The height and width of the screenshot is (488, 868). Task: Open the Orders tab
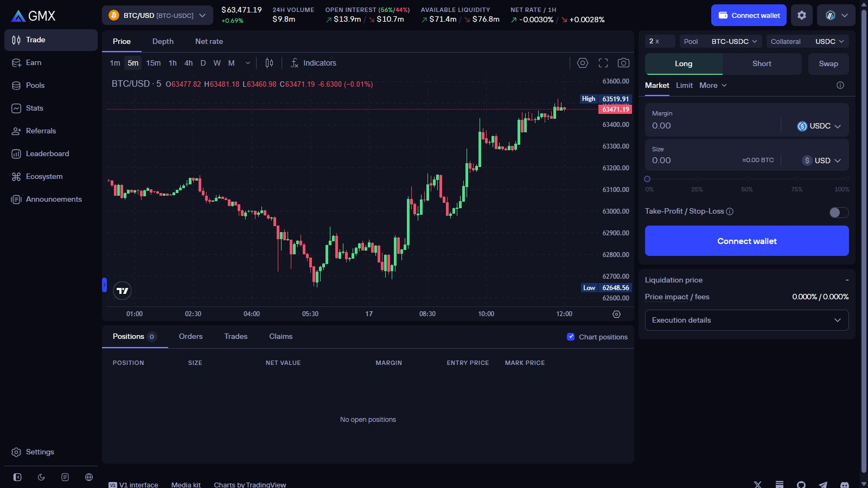tap(190, 336)
